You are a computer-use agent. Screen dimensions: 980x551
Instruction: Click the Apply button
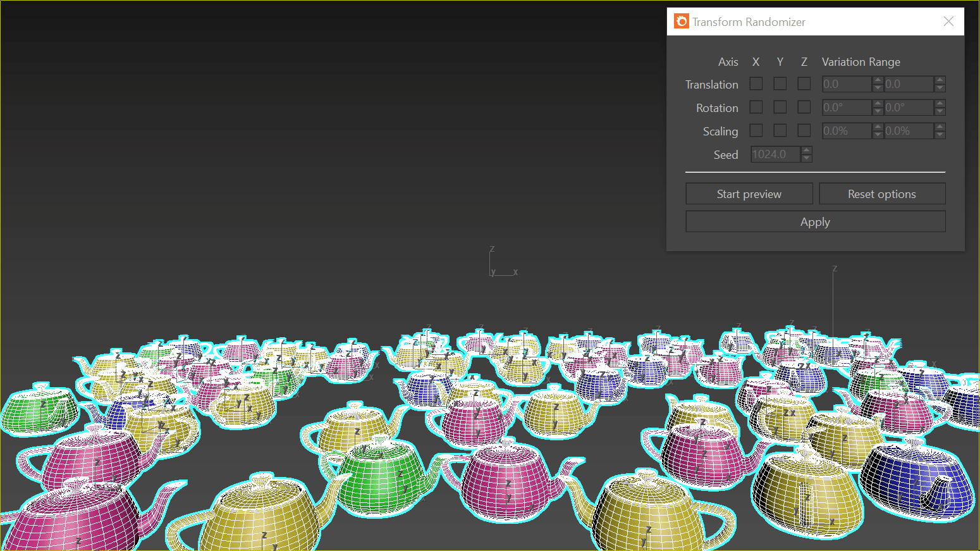click(x=816, y=221)
